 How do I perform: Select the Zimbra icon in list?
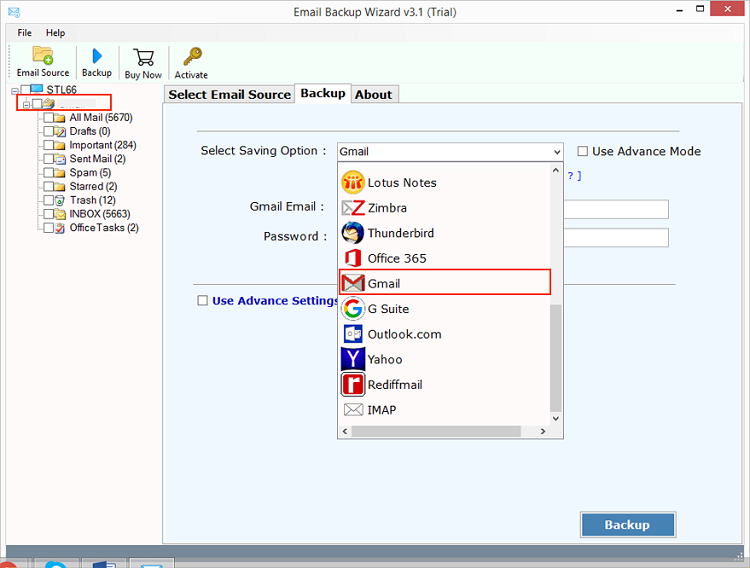[x=353, y=208]
